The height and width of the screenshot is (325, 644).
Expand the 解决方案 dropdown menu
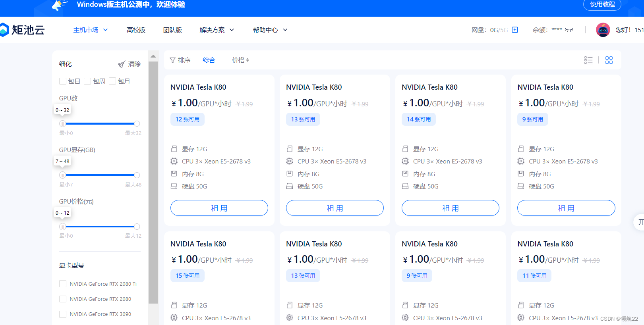click(x=217, y=30)
